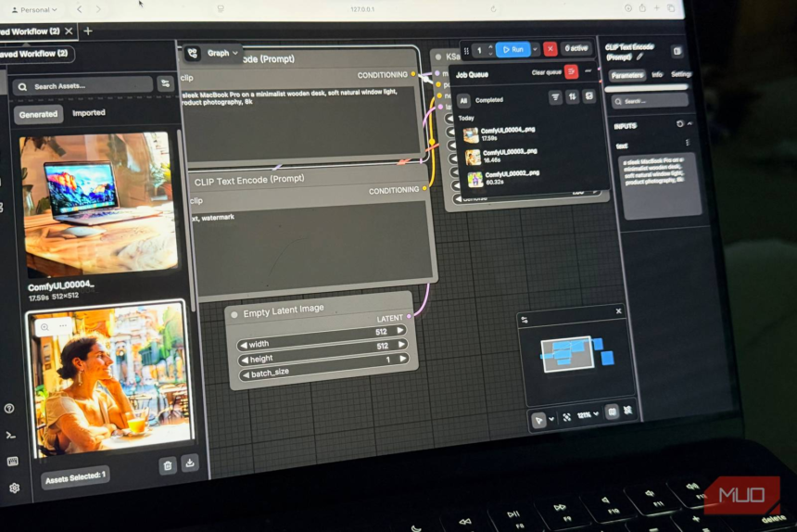Toggle the minimap button in canvas toolbar
This screenshot has width=797, height=532.
[x=612, y=412]
